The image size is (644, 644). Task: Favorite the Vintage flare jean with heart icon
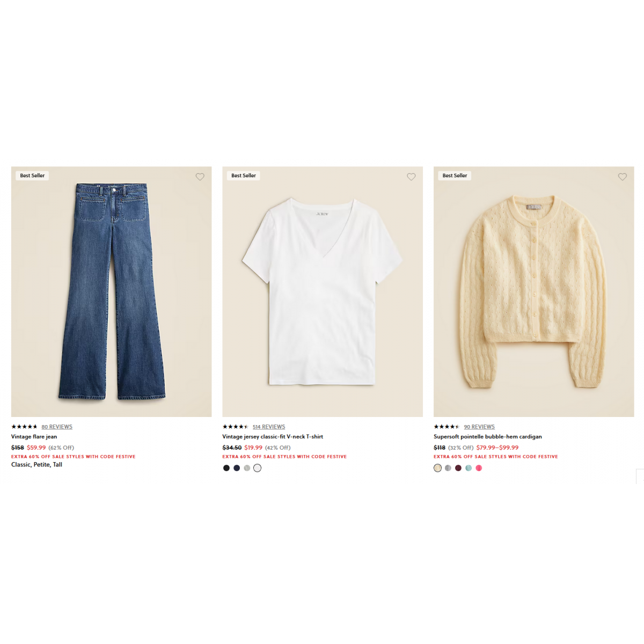[200, 177]
